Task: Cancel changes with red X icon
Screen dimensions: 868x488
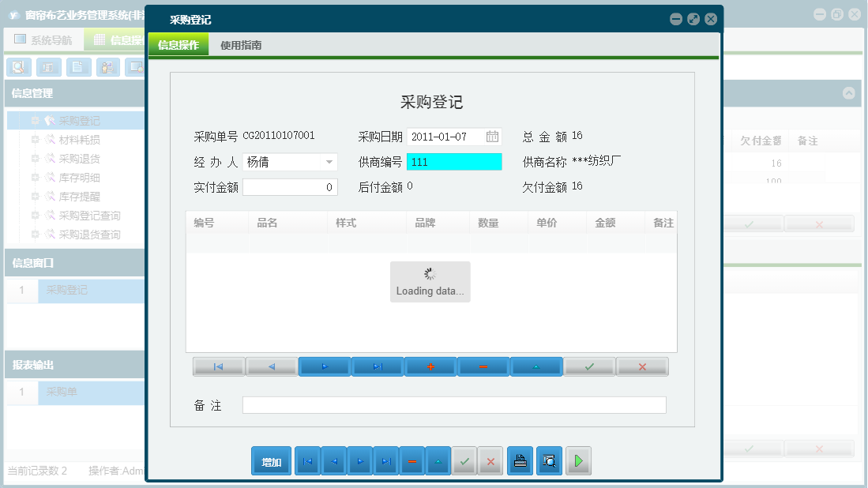Action: click(x=642, y=366)
